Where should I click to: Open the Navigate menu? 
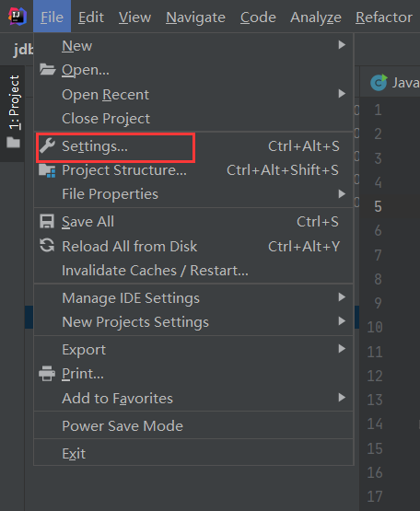195,17
